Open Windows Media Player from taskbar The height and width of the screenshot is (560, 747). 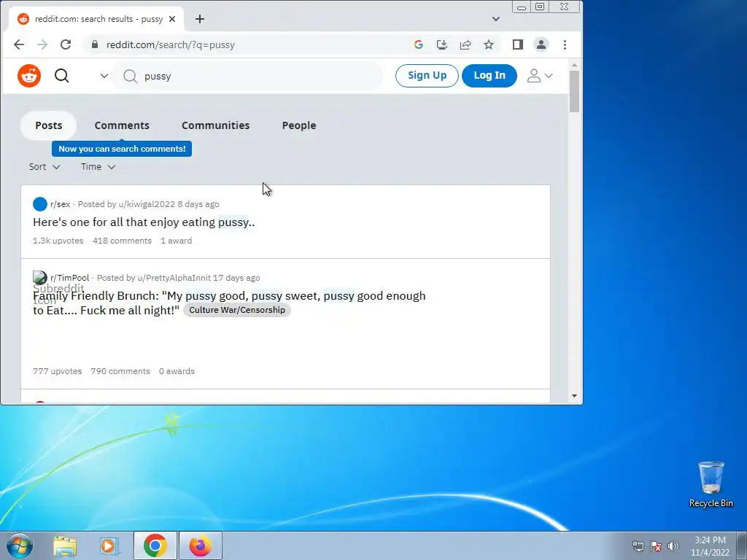click(x=109, y=546)
